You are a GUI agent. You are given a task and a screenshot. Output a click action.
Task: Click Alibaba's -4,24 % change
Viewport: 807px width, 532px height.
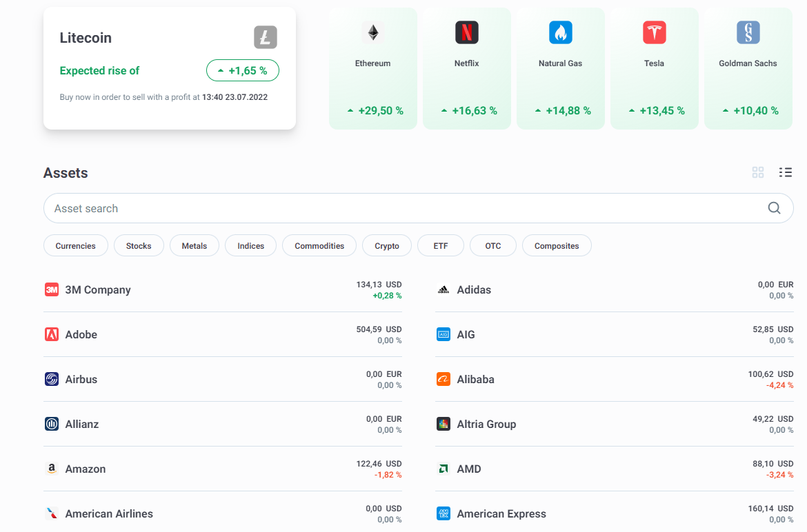pos(779,385)
